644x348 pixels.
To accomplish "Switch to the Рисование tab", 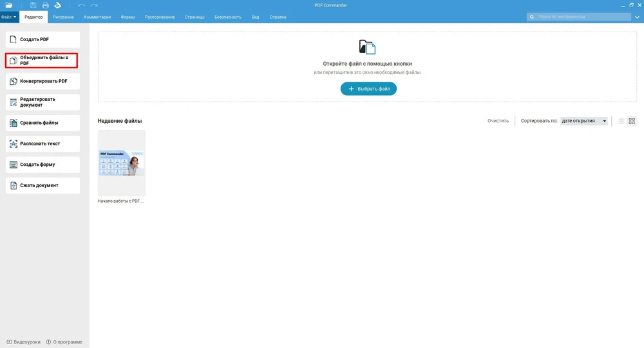I will 63,17.
